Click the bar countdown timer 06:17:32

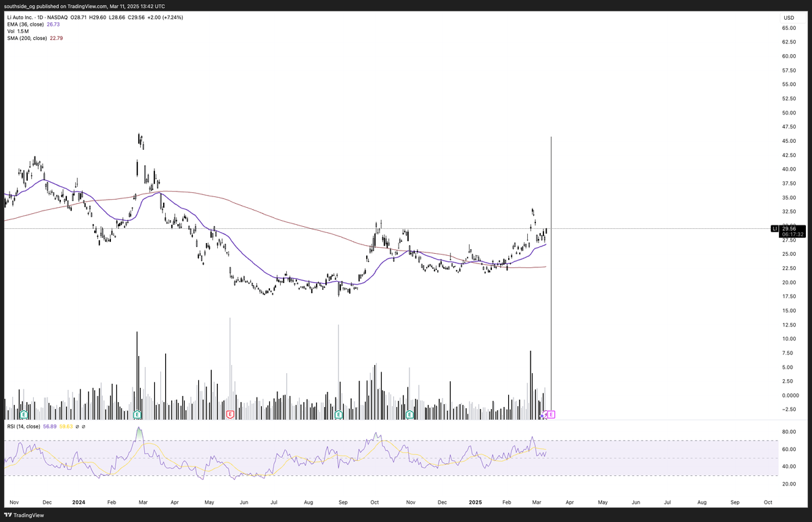click(x=792, y=235)
